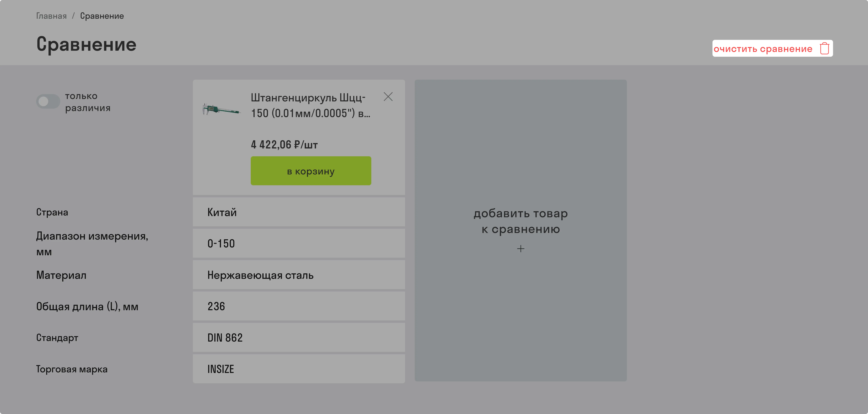The width and height of the screenshot is (868, 414).
Task: Click the 'Материал' row label
Action: coord(61,275)
